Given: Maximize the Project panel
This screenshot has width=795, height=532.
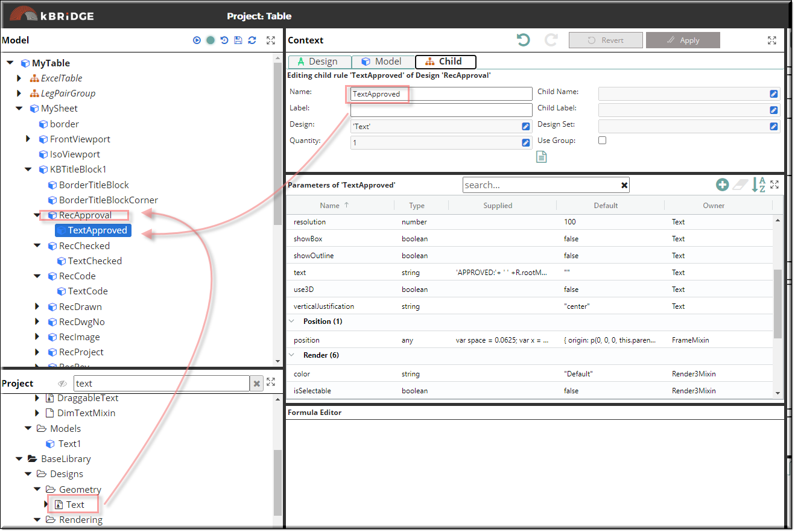Looking at the screenshot, I should [271, 382].
